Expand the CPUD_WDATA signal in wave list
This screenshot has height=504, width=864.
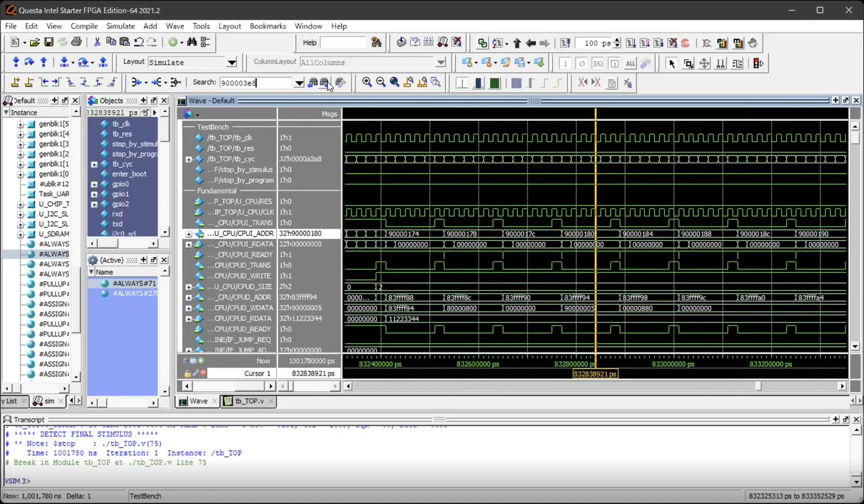coord(189,308)
